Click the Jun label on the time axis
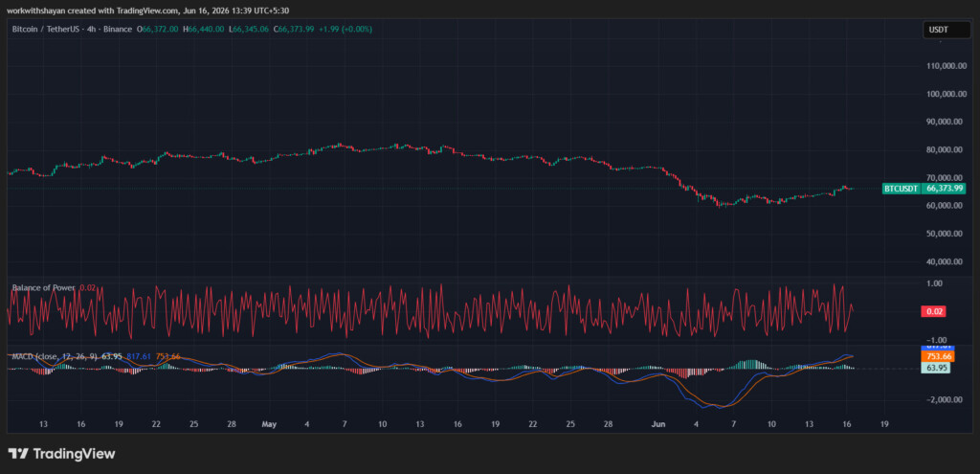The image size is (980, 474). point(658,424)
